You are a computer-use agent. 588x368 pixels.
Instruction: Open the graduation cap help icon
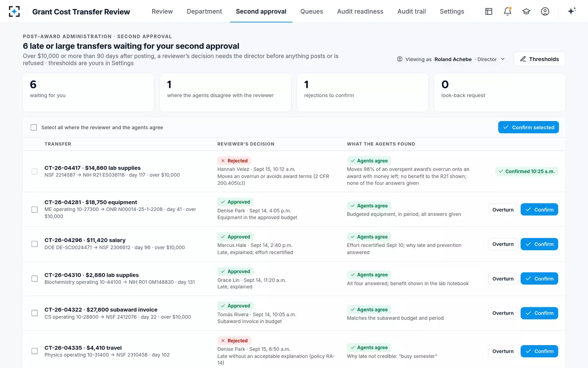tap(526, 11)
